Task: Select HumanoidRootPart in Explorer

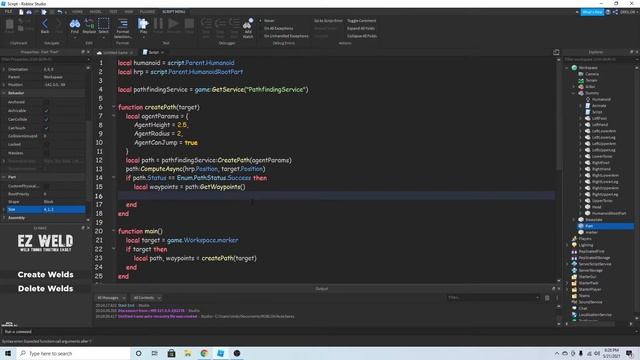Action: pos(606,213)
